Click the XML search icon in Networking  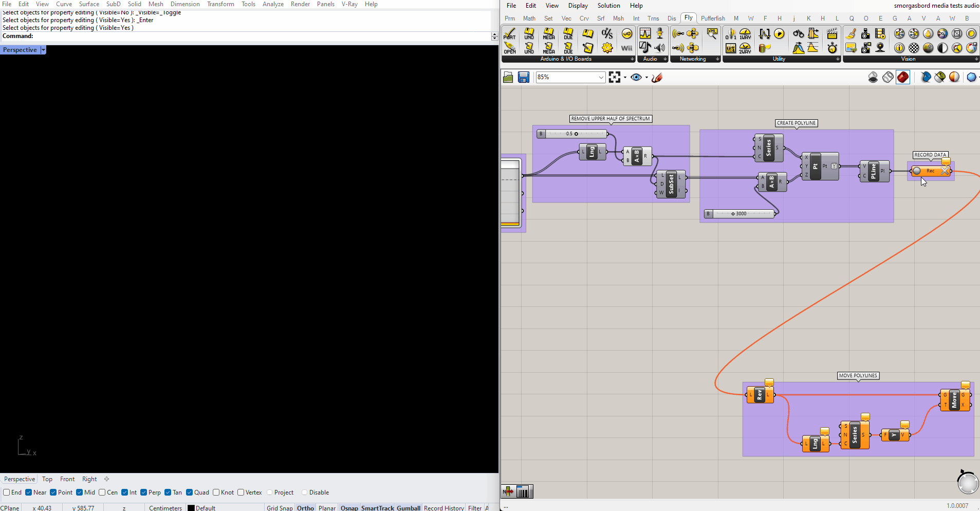712,34
